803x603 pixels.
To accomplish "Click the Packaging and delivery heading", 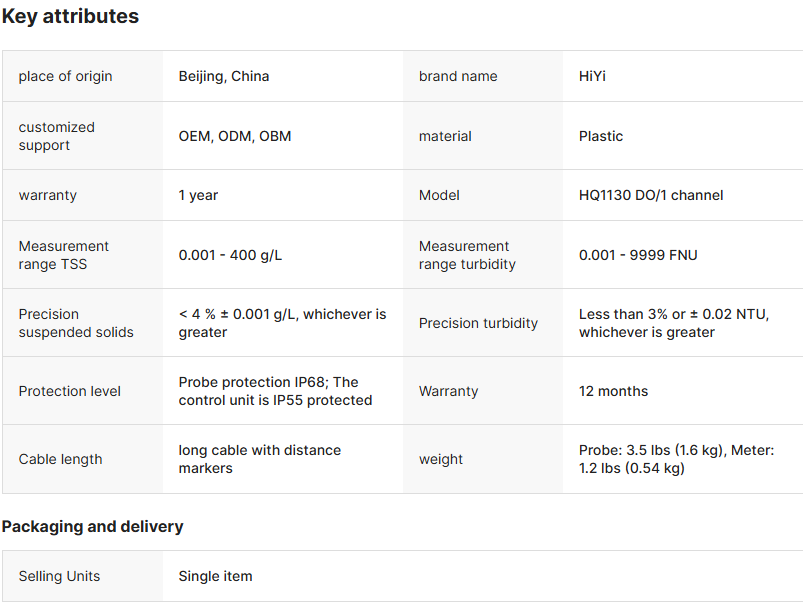I will pos(92,526).
